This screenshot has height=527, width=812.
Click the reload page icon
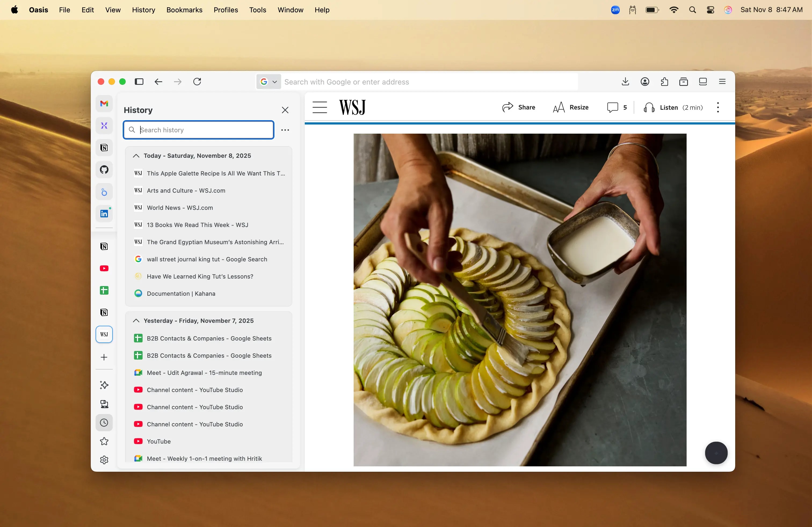point(197,82)
